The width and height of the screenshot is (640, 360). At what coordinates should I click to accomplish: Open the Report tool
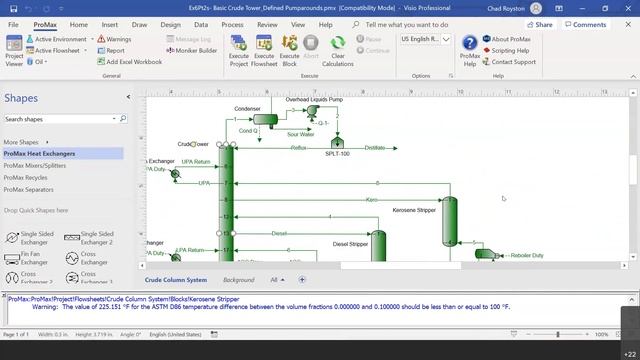pyautogui.click(x=111, y=51)
